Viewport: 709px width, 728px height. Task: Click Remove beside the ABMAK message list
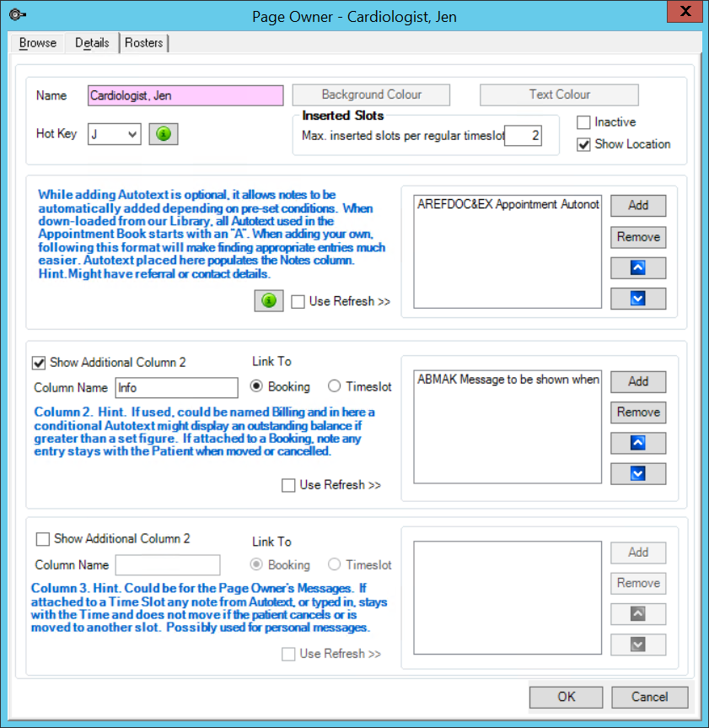tap(638, 413)
